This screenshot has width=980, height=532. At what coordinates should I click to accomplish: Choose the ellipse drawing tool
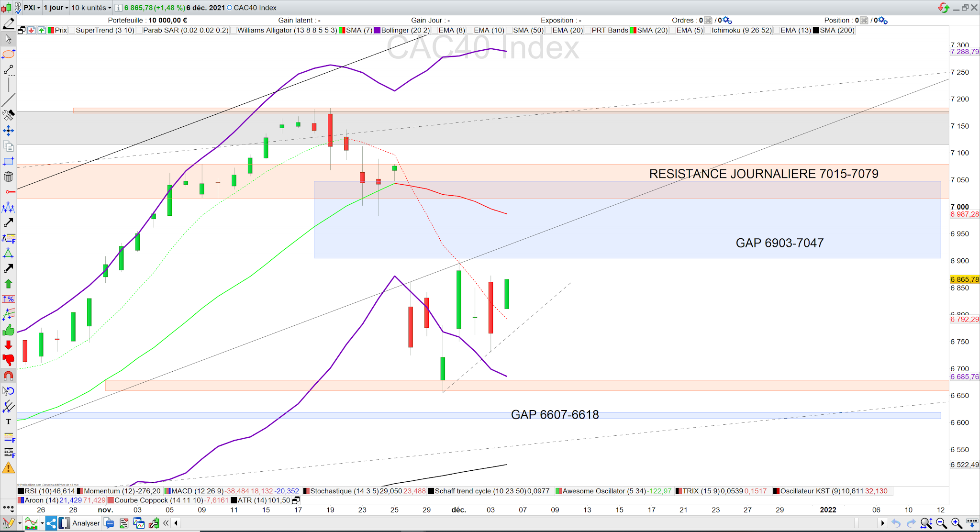[x=8, y=54]
